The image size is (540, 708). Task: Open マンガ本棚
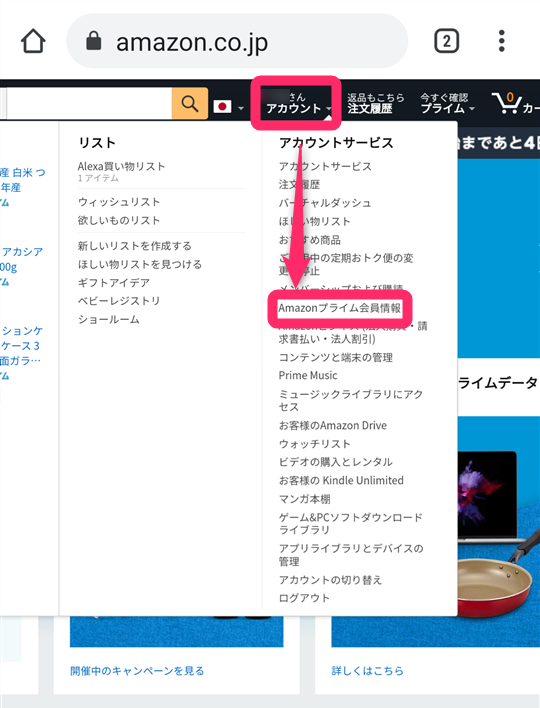point(304,499)
